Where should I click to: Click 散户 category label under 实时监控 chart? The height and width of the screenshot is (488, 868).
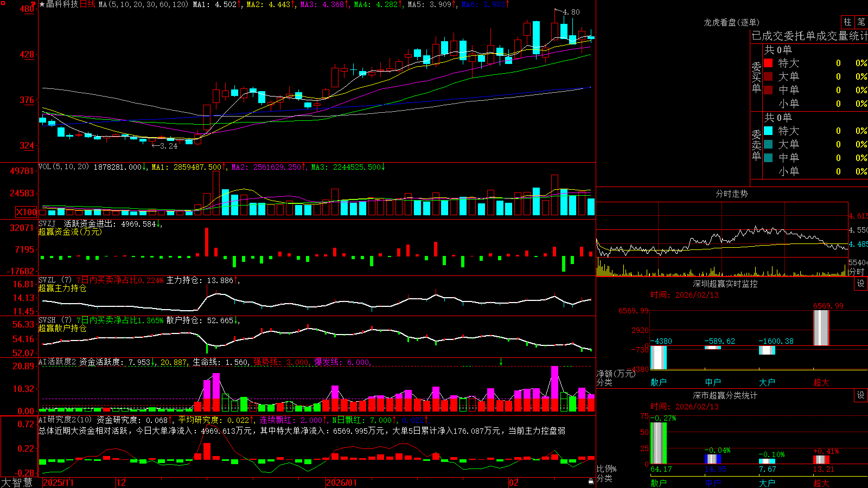tap(659, 382)
